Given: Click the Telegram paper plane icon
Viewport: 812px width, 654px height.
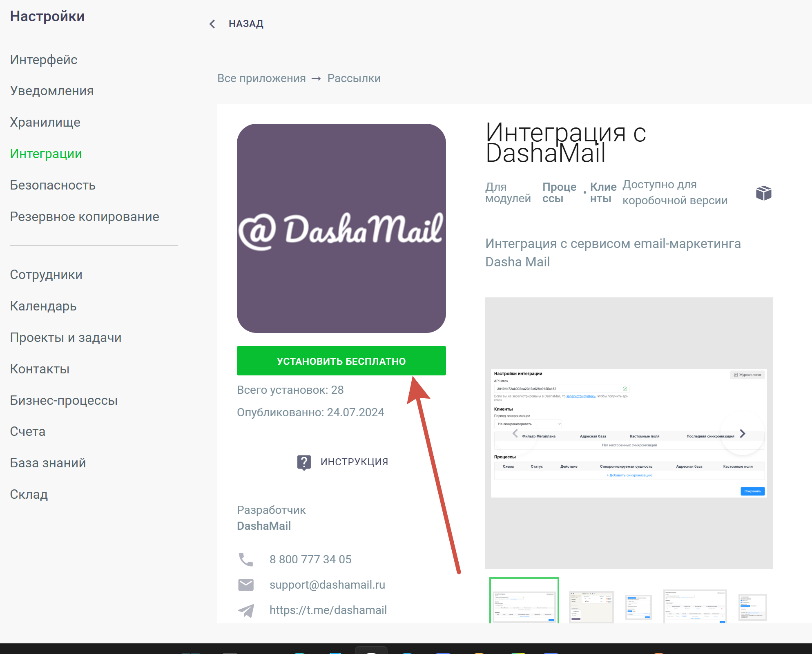Looking at the screenshot, I should click(x=246, y=610).
